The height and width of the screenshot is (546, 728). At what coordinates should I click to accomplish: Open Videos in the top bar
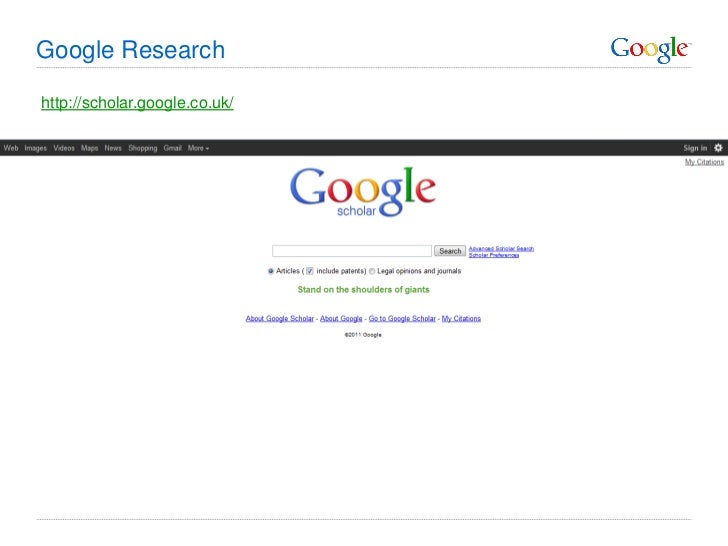[64, 148]
